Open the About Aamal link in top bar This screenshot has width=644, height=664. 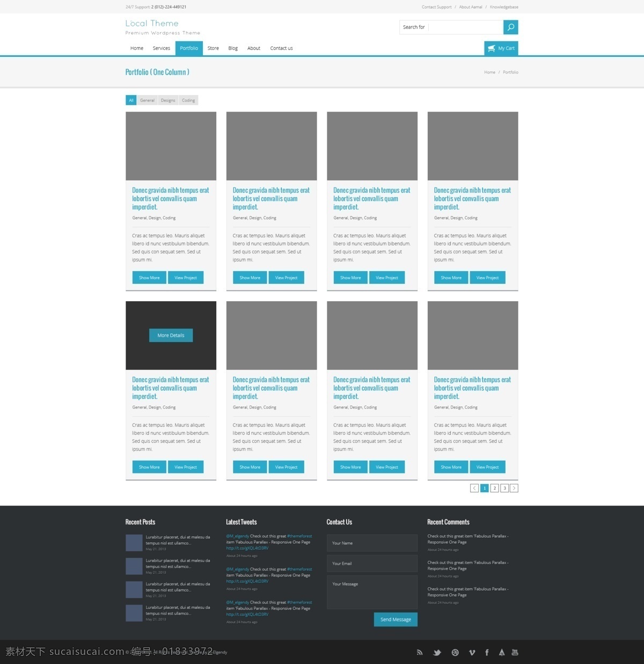(471, 7)
